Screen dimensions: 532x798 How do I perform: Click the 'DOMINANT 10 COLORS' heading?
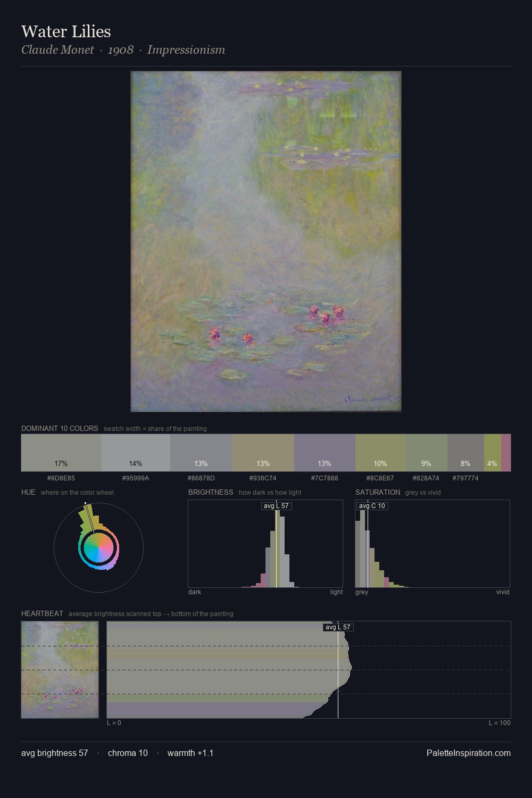(60, 428)
